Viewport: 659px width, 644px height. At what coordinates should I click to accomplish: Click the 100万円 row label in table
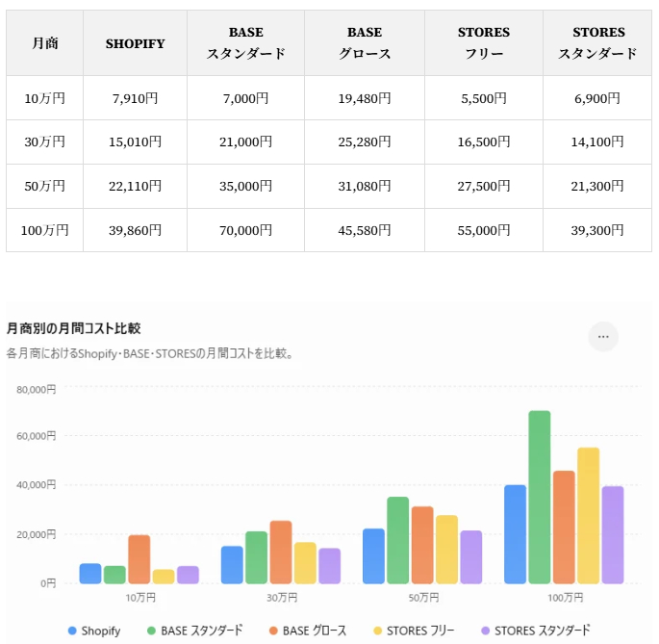[x=44, y=230]
